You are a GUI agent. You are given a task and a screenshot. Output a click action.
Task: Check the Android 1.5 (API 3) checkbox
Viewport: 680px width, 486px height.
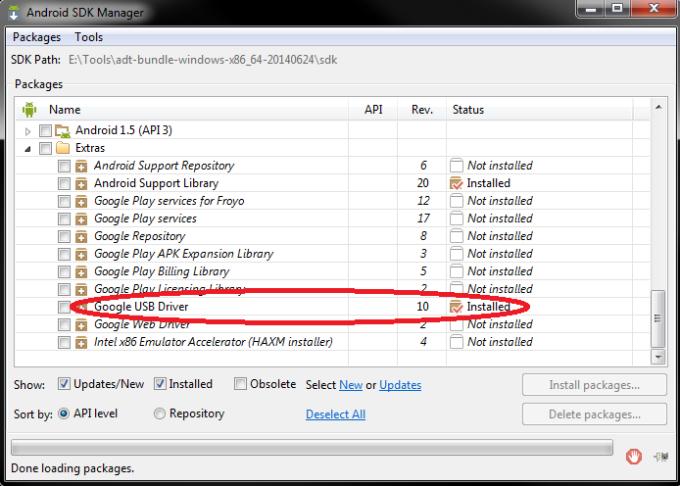coord(46,130)
